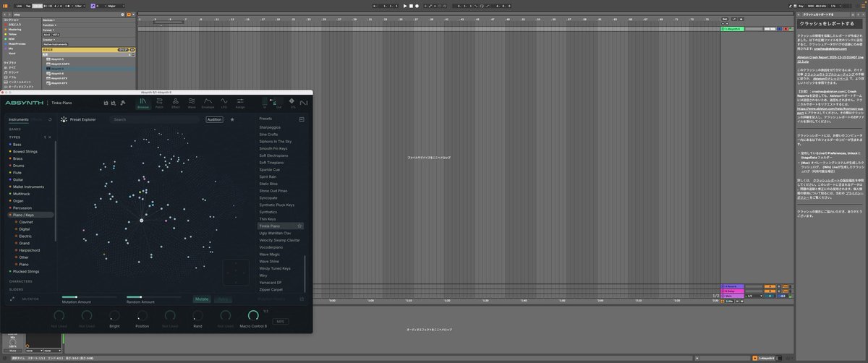Screen dimensions: 868x363
Task: Collapse the Piano / Keys type category
Action: point(30,215)
